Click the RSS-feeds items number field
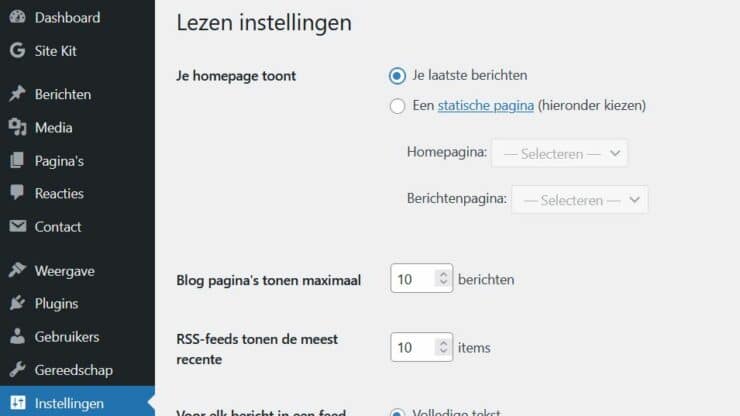The height and width of the screenshot is (416, 740). click(412, 348)
